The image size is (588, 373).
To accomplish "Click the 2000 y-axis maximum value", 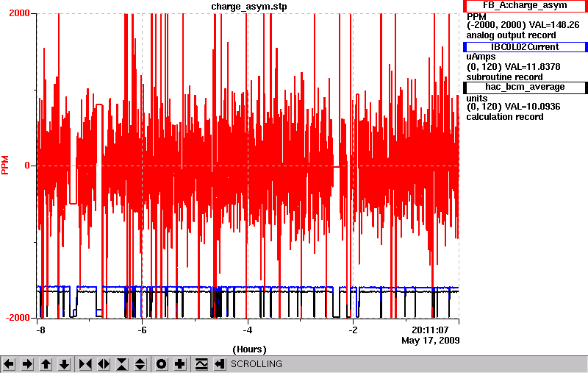I will 19,13.
